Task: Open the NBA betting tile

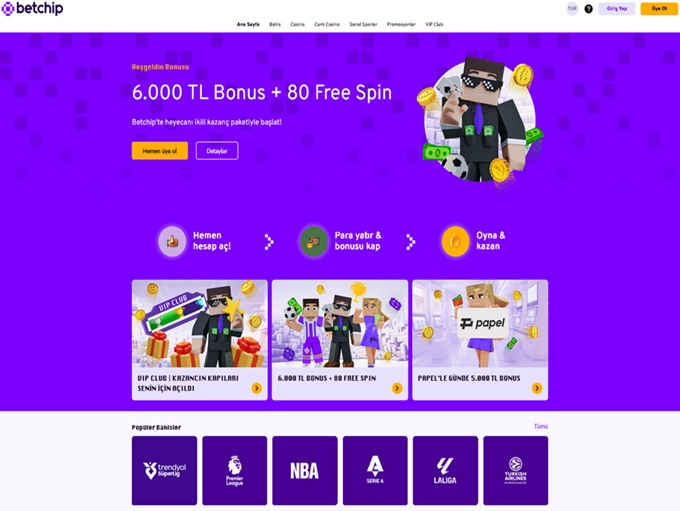Action: [305, 471]
